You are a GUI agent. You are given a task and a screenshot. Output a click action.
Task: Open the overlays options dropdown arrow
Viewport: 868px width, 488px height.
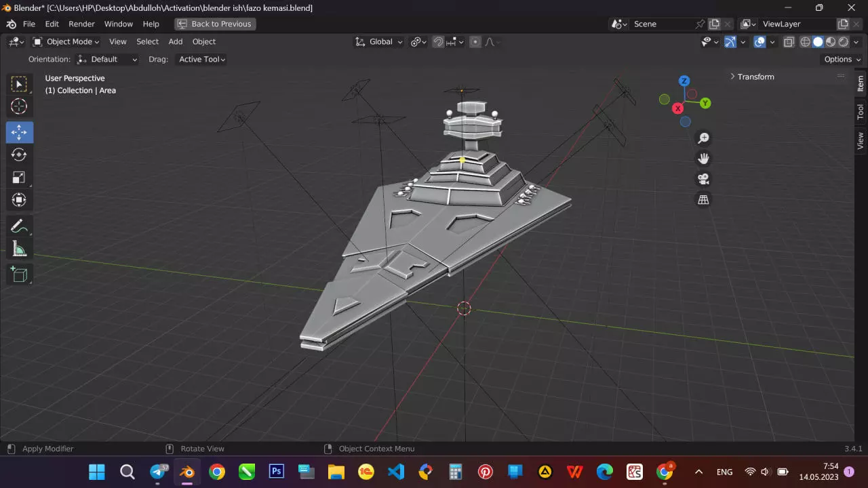pyautogui.click(x=772, y=42)
